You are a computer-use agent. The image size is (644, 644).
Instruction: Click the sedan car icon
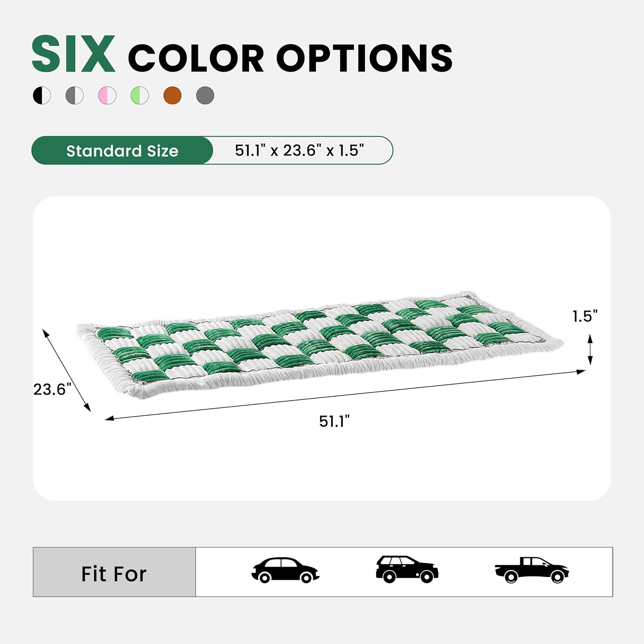click(285, 571)
